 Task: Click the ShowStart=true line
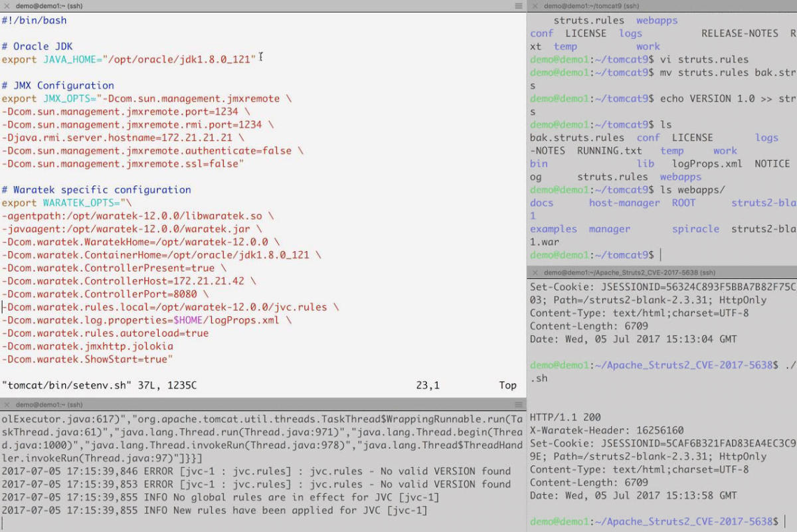tap(88, 359)
